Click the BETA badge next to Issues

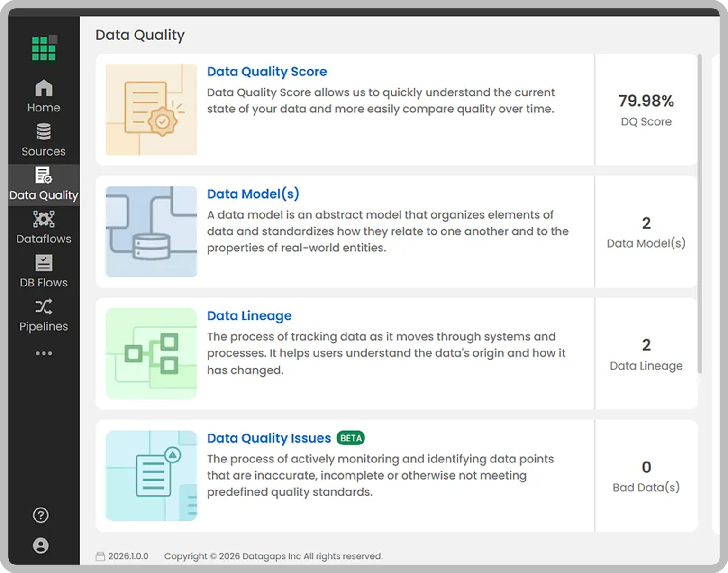coord(351,438)
